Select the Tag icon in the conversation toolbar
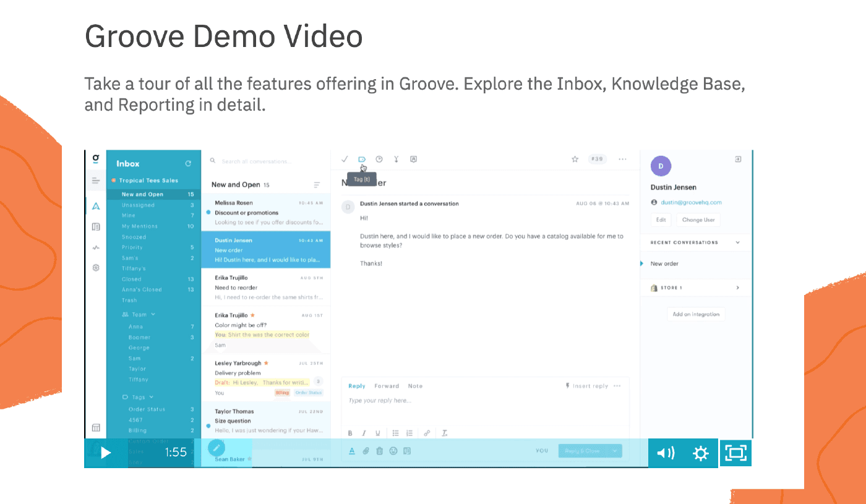This screenshot has width=866, height=504. 362,159
